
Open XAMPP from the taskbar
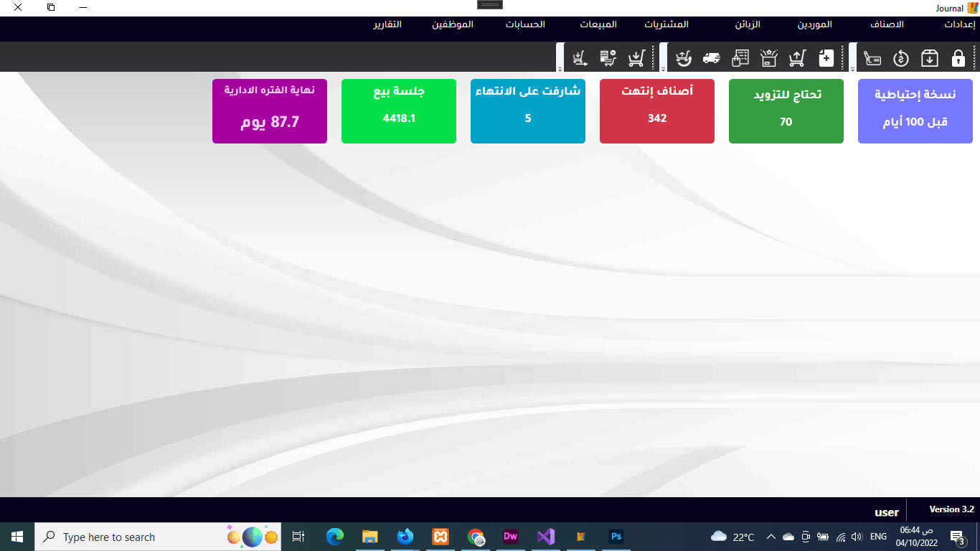[440, 537]
